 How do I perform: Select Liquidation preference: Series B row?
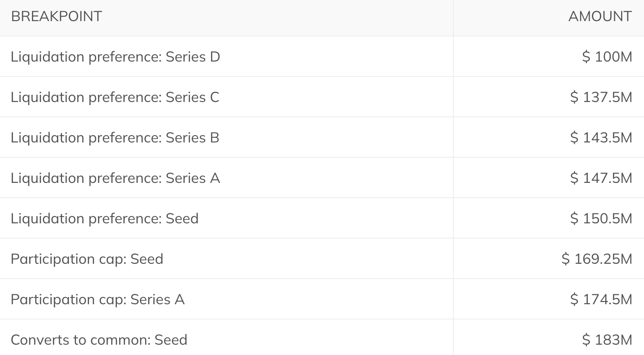pos(322,137)
